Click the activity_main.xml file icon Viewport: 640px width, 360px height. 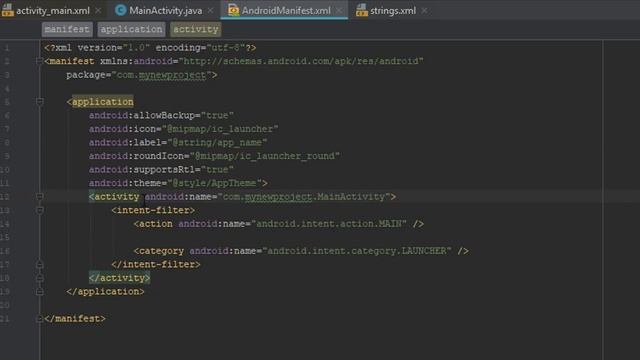coord(7,11)
